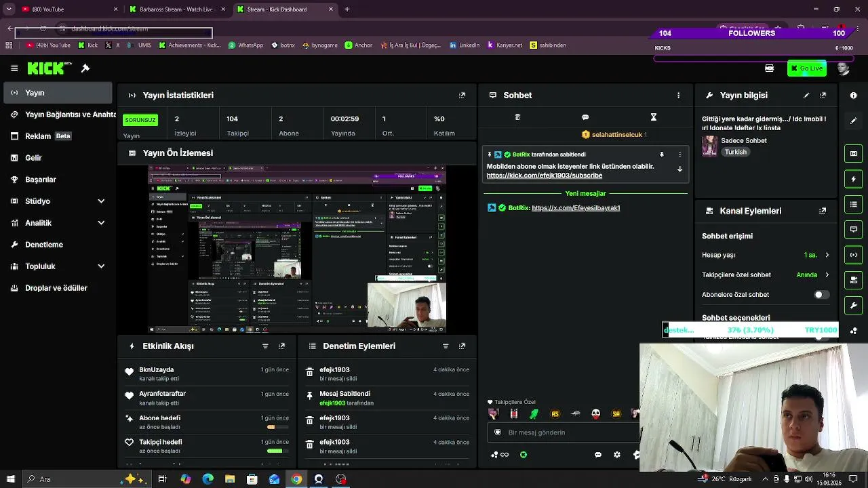868x488 pixels.
Task: Open the LinkedIn bookmark
Action: [465, 45]
